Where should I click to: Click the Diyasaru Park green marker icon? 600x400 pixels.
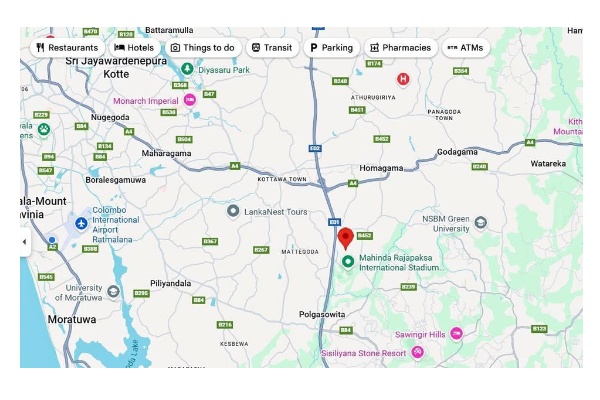(x=187, y=69)
